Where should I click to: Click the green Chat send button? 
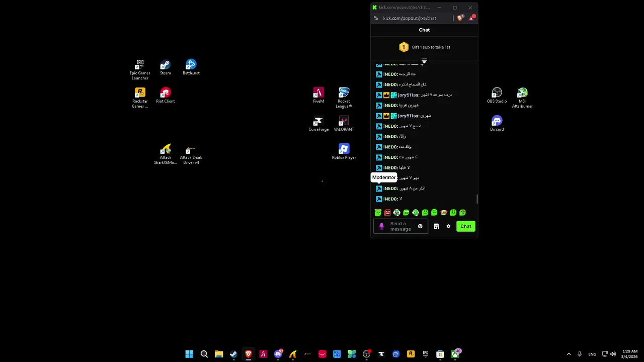(x=466, y=226)
